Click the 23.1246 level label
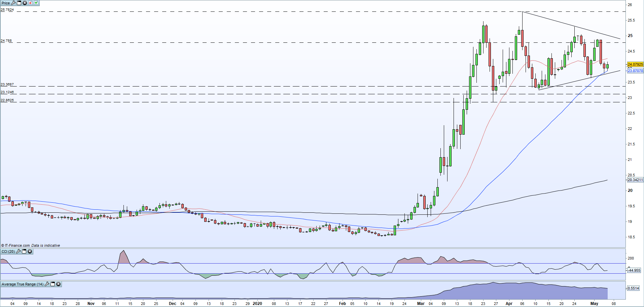Image resolution: width=644 pixels, height=307 pixels. click(x=7, y=92)
